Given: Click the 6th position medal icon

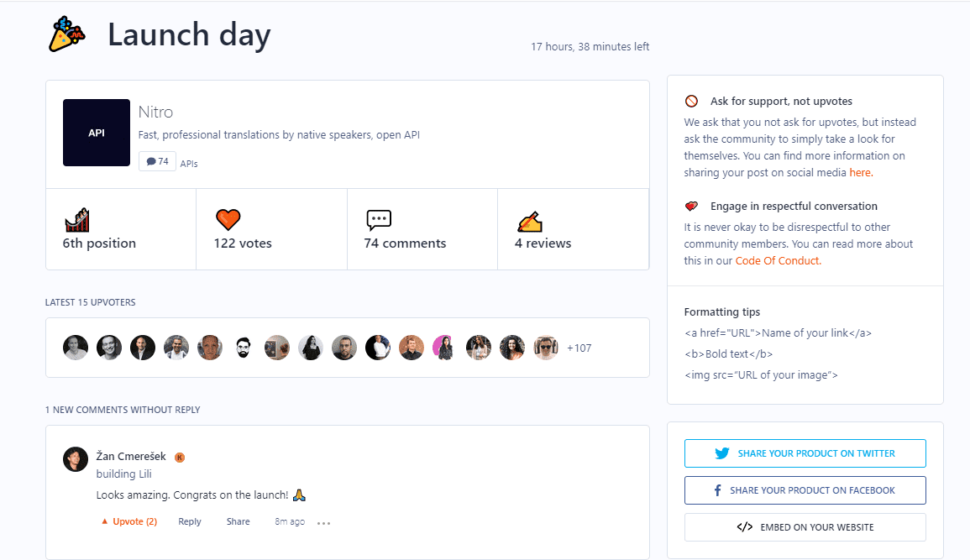Looking at the screenshot, I should pyautogui.click(x=76, y=219).
